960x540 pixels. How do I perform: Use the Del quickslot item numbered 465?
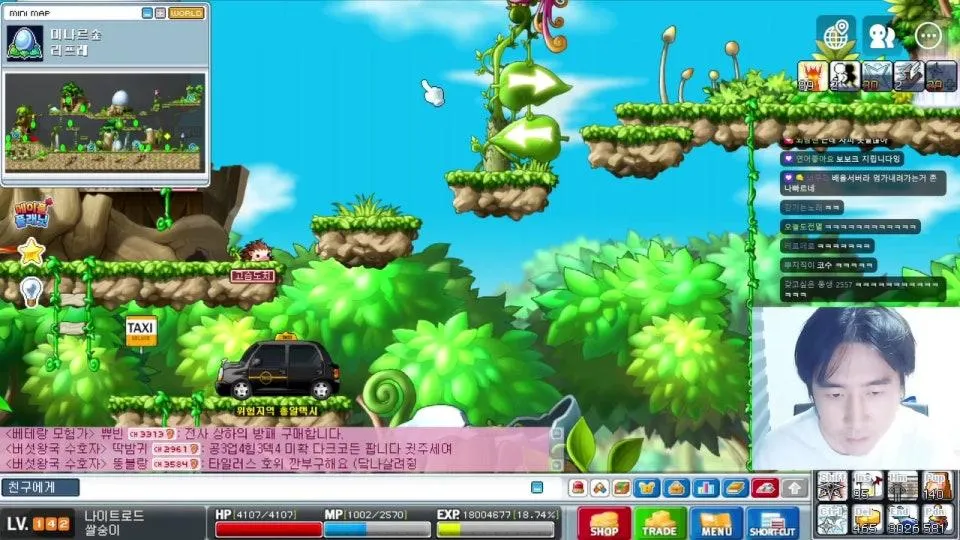pyautogui.click(x=868, y=519)
